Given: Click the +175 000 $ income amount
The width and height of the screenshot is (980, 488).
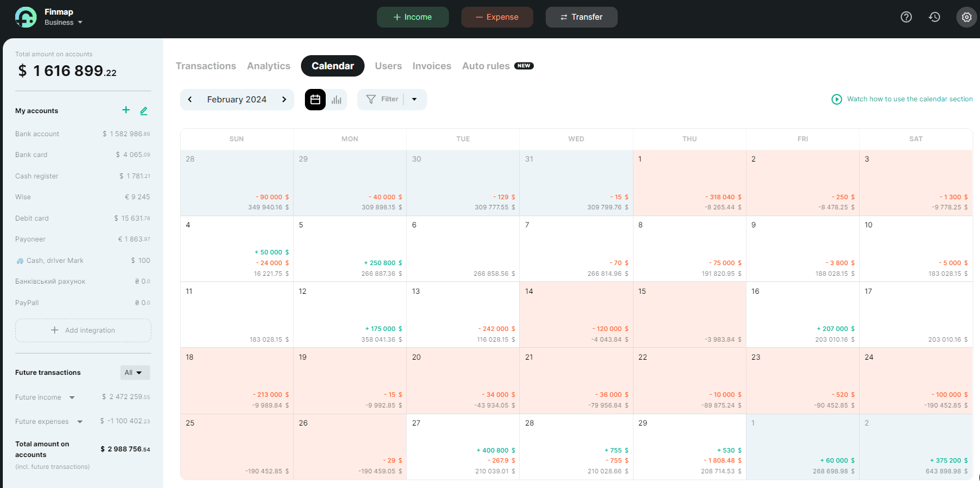Looking at the screenshot, I should (x=384, y=329).
